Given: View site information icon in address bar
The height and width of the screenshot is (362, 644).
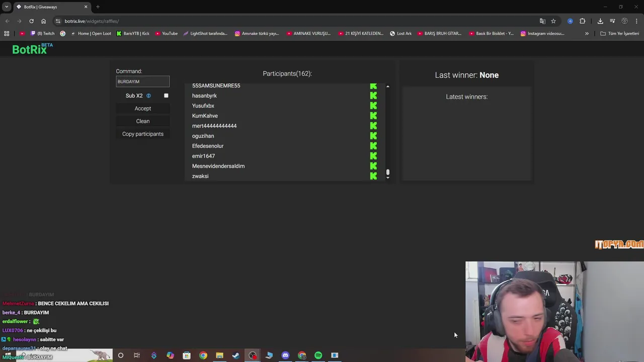Looking at the screenshot, I should 58,21.
